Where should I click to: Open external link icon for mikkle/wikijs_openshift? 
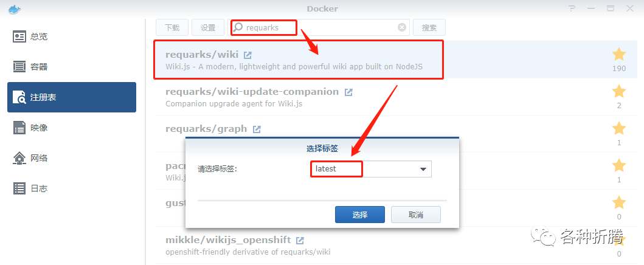pos(300,240)
